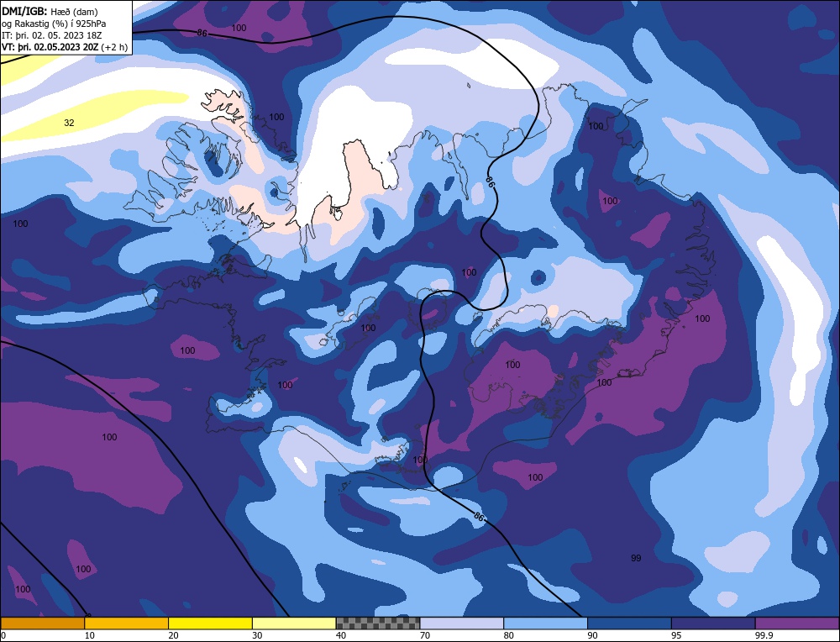
Task: Select the 'og Rakastig (%) í 925hPa' line
Action: tap(54, 24)
